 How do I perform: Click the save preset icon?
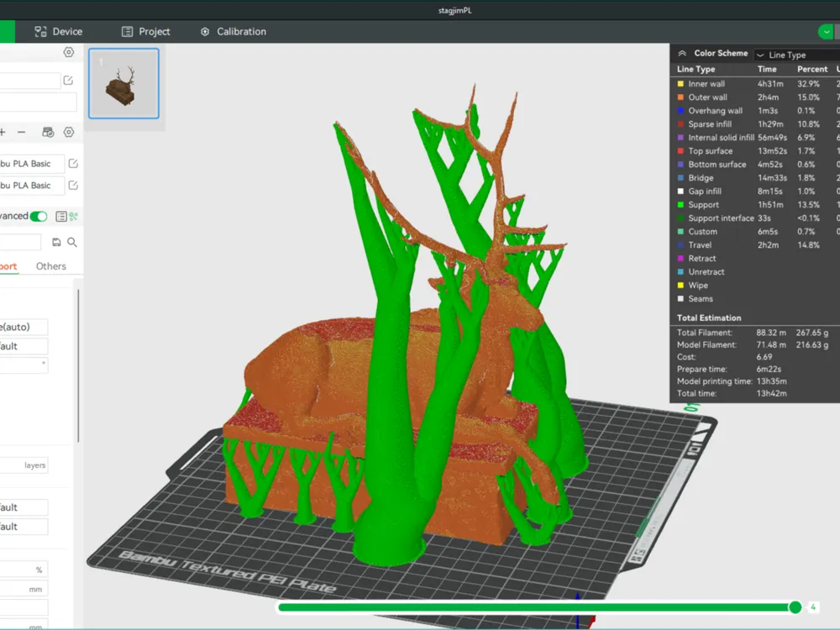(56, 242)
